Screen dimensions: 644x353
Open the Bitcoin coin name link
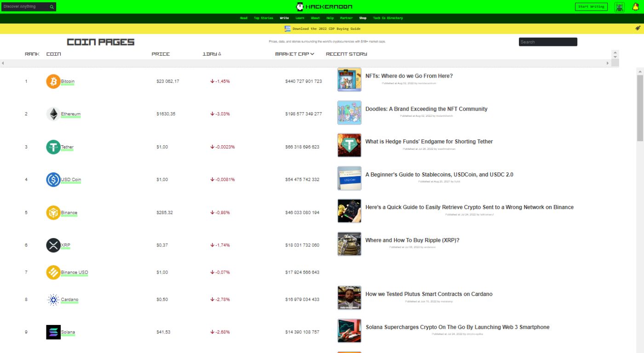tap(68, 81)
